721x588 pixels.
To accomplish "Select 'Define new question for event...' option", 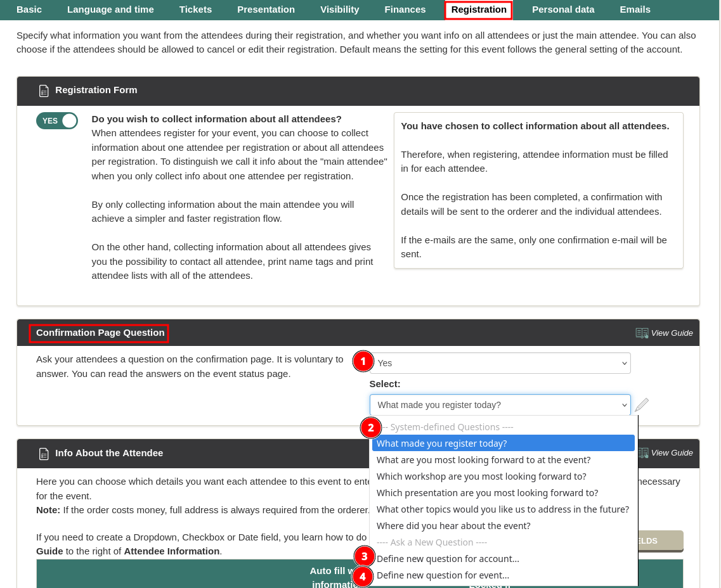I will pyautogui.click(x=443, y=575).
